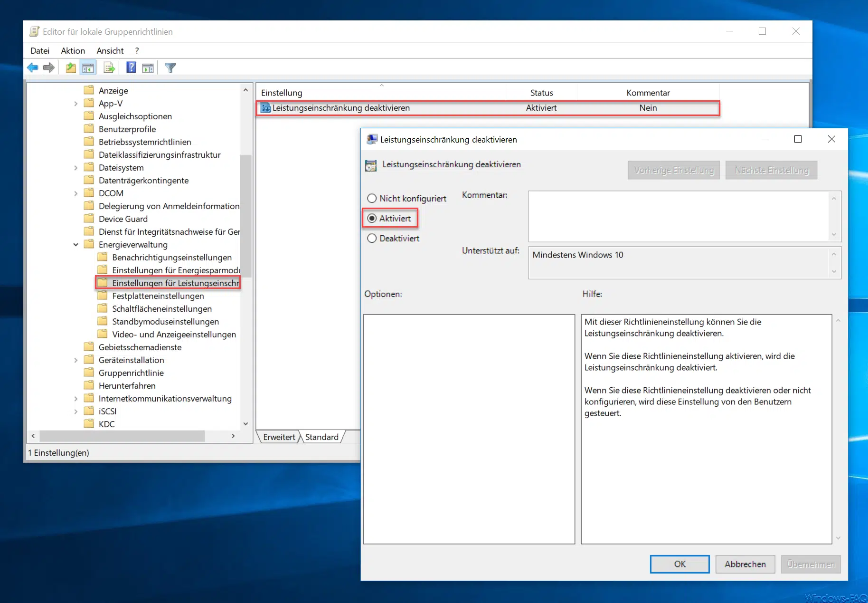Toggle the action pane toolbar icon
The width and height of the screenshot is (868, 603).
click(148, 68)
